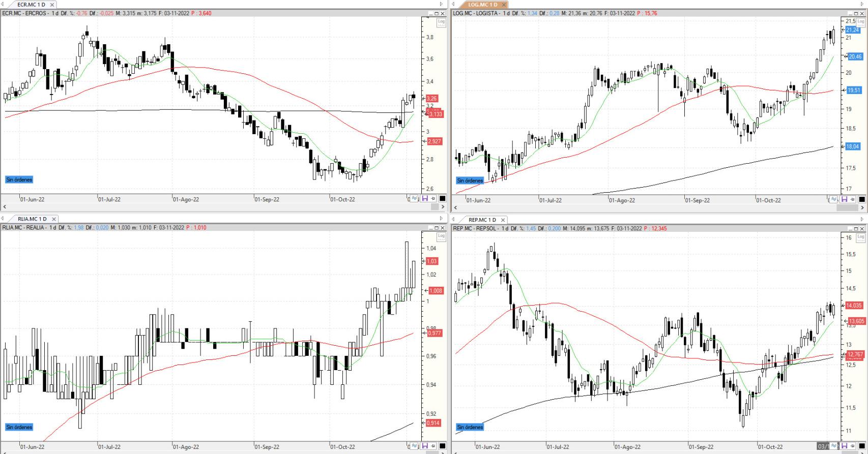Click 'Sin órdenes' label on ERCROS chart

[x=19, y=179]
